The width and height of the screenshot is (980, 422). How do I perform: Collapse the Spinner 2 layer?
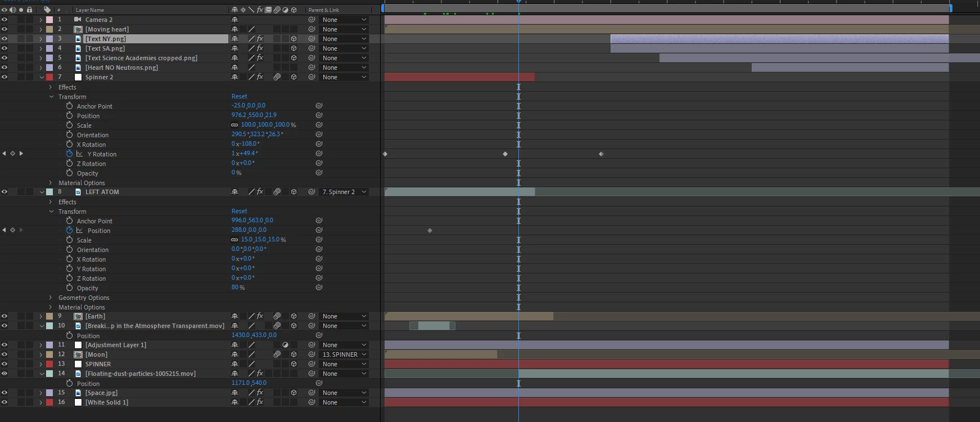tap(41, 77)
